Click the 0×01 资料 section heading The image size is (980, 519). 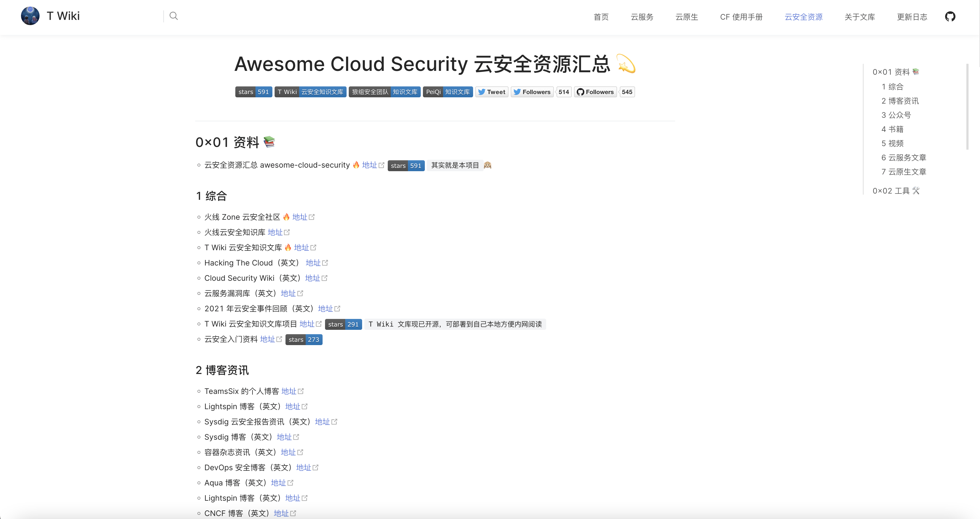pyautogui.click(x=235, y=143)
